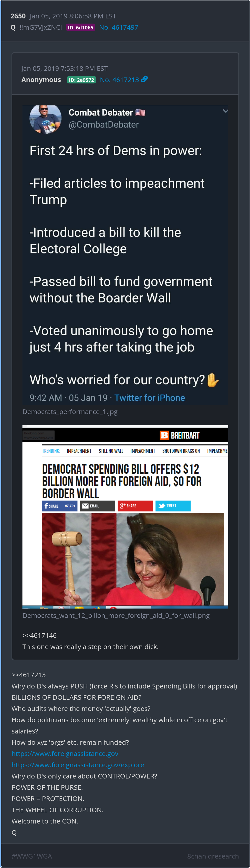Screen dimensions: 250x868
Task: Click the Facebook Share button
Action: (60, 506)
